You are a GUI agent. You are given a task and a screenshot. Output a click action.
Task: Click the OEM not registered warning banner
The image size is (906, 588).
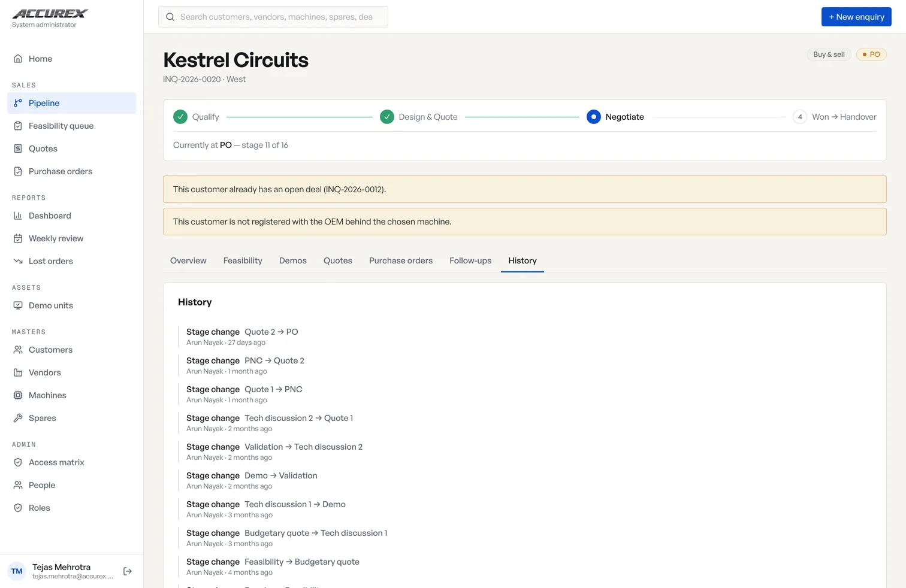click(x=525, y=222)
